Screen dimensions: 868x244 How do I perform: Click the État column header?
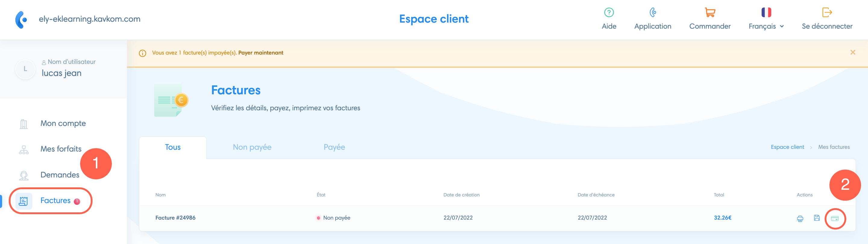tap(321, 195)
